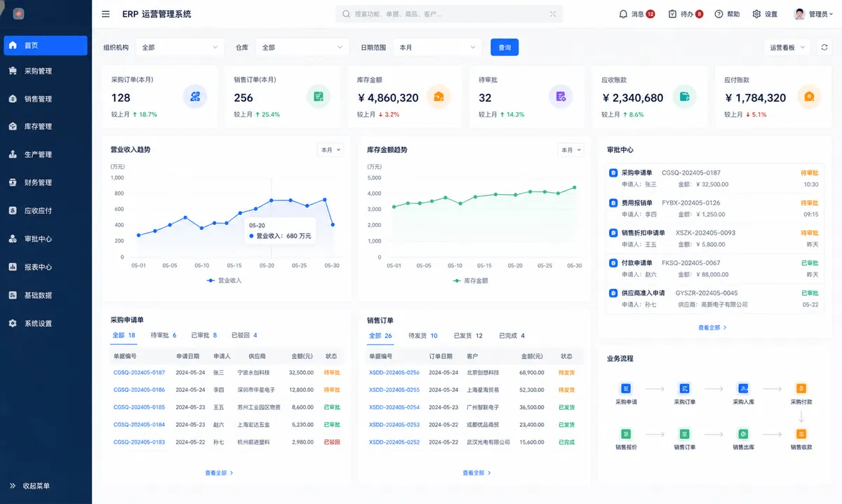The width and height of the screenshot is (842, 504).
Task: Open 本月 selector on 库存金额趋势 chart
Action: click(x=570, y=149)
